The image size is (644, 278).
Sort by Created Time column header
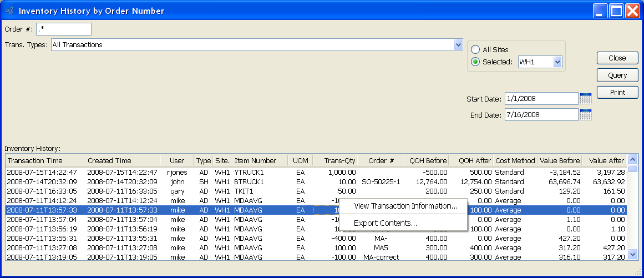pos(123,160)
